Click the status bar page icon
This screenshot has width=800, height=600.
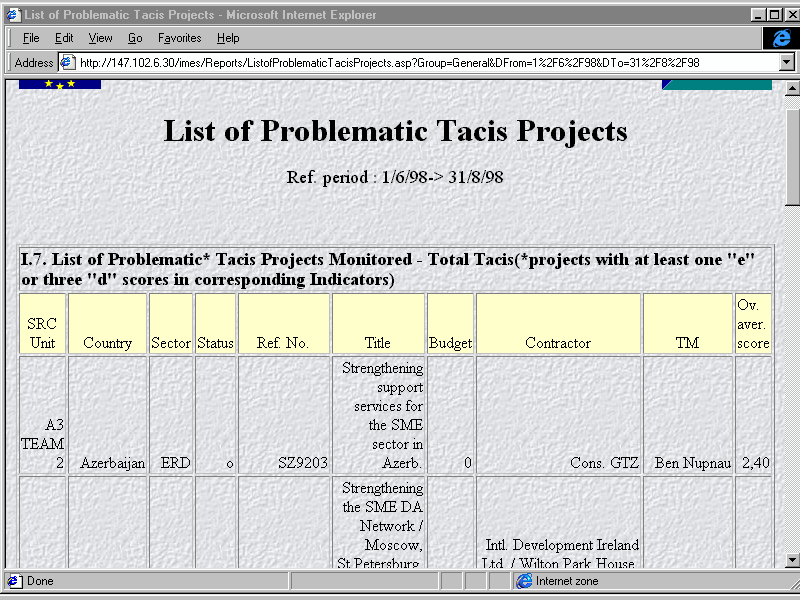(x=14, y=581)
